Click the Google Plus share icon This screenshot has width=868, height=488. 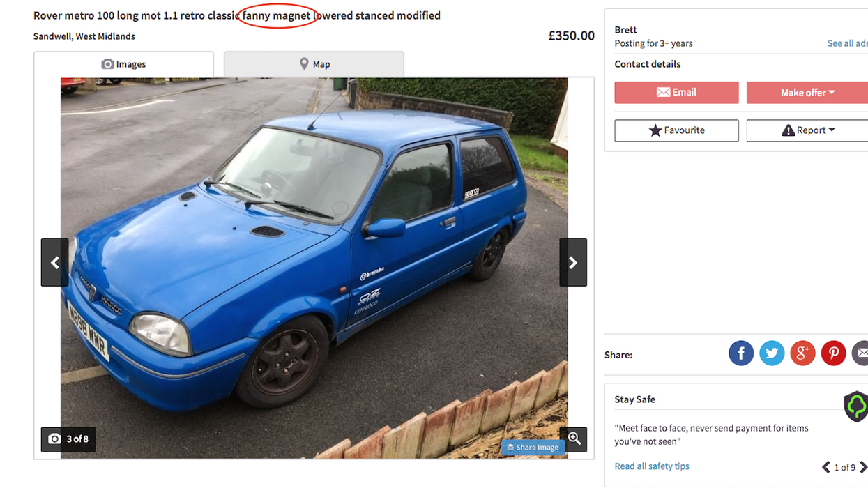click(802, 353)
